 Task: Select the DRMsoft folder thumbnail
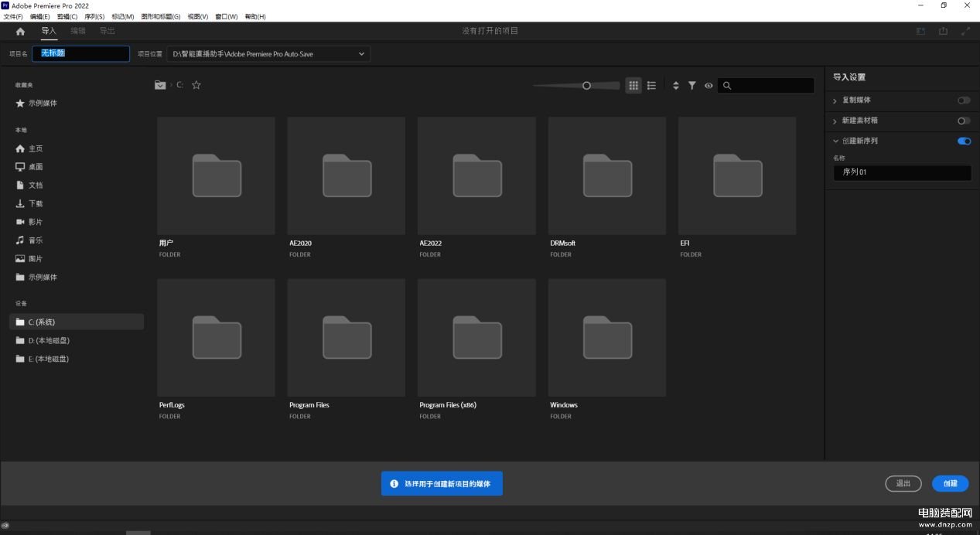pos(607,175)
